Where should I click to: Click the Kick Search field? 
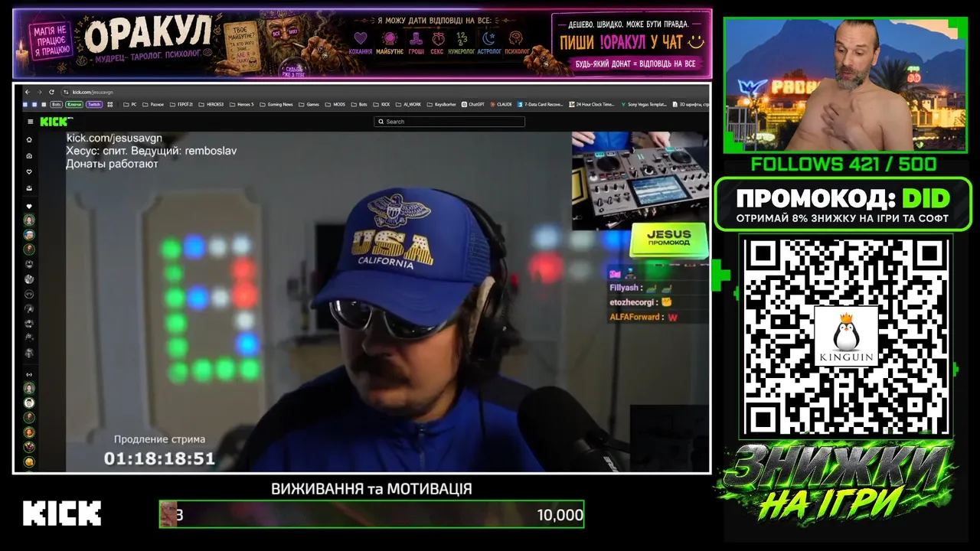(449, 122)
